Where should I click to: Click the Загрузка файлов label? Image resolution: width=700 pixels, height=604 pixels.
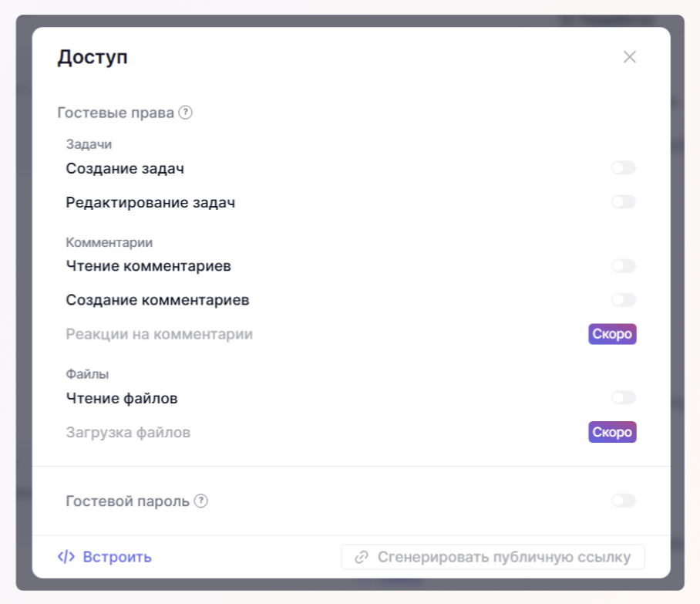click(x=128, y=432)
